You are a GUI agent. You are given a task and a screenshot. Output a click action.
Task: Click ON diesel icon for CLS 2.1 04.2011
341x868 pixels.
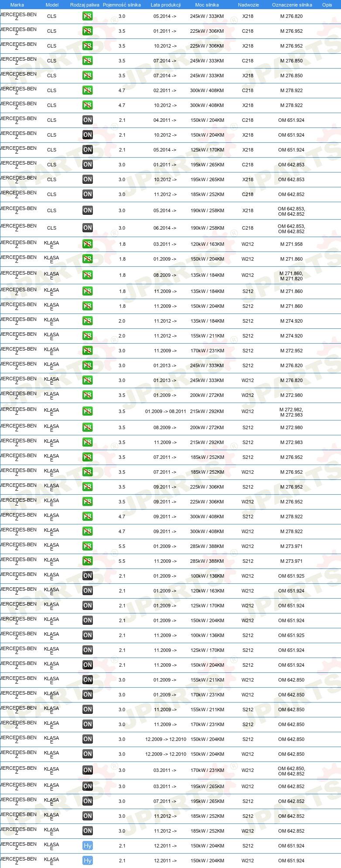click(x=87, y=120)
